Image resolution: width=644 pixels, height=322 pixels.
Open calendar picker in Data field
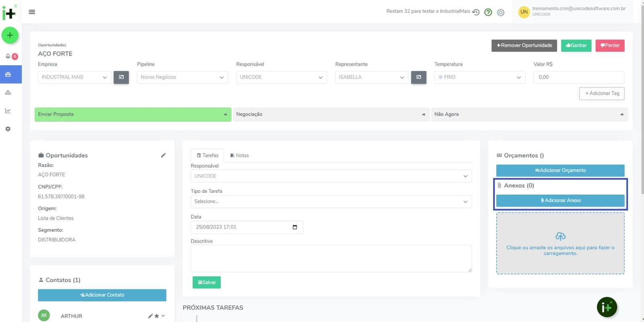point(295,227)
